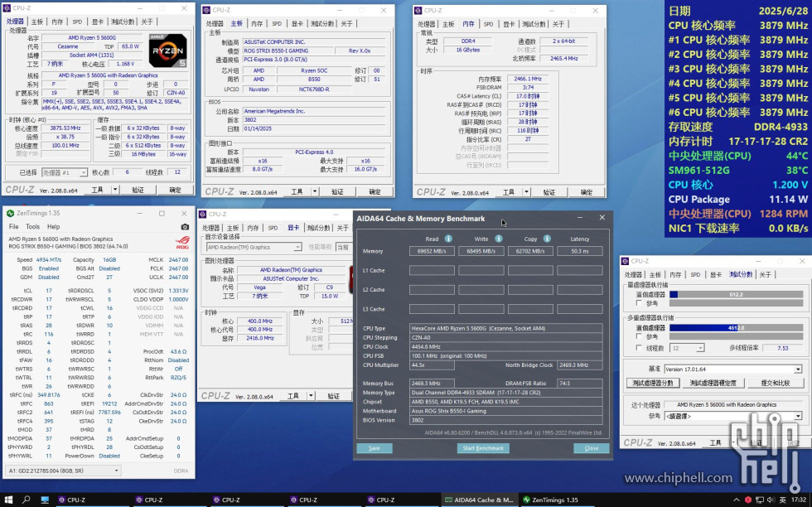Open the volume tray icon

tap(771, 500)
